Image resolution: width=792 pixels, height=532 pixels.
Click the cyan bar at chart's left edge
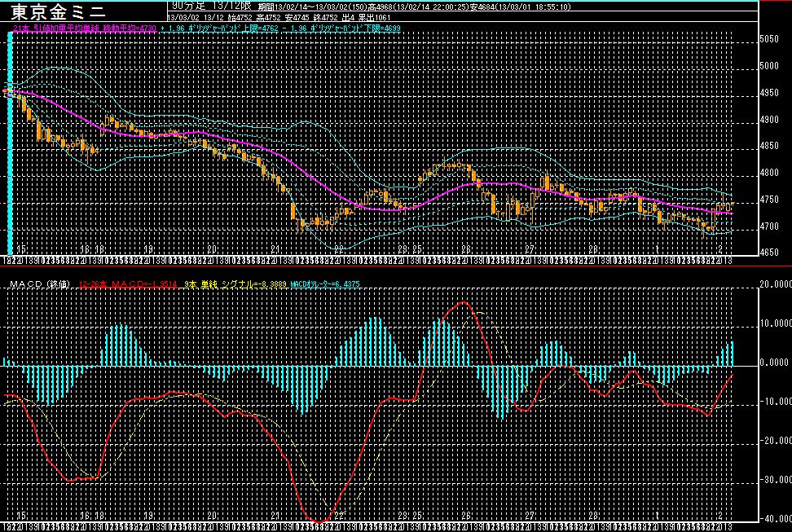click(x=10, y=143)
